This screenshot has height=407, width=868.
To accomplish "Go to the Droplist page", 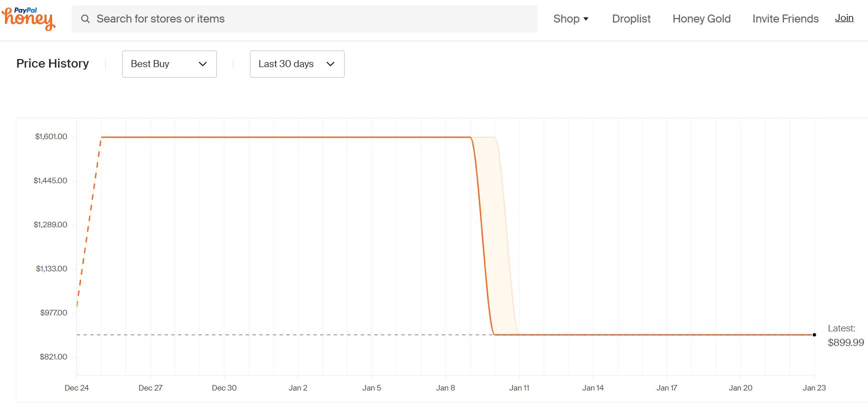I will (x=631, y=19).
